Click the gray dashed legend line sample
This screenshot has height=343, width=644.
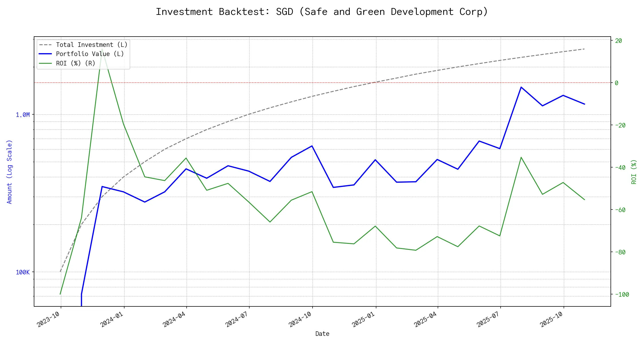[x=46, y=45]
